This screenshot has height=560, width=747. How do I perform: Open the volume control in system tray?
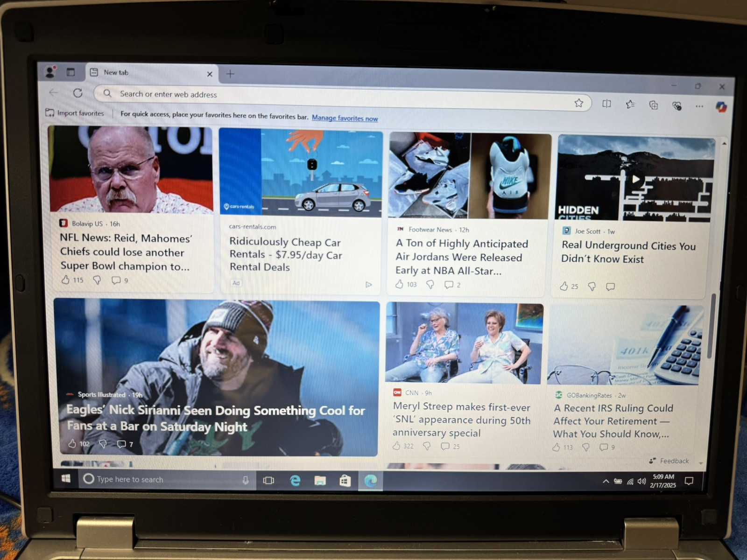click(642, 481)
